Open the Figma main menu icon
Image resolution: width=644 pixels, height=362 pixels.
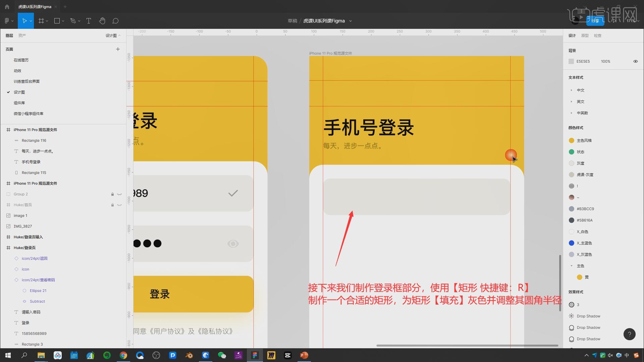pyautogui.click(x=7, y=21)
